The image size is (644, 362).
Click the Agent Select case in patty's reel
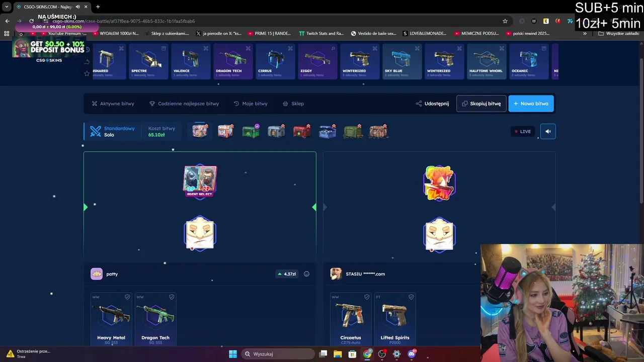(200, 182)
